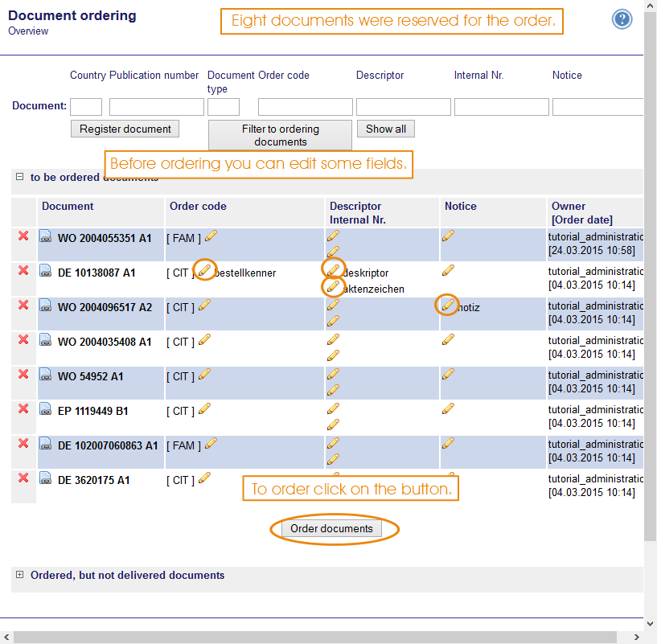Open the help question mark icon

pyautogui.click(x=622, y=19)
